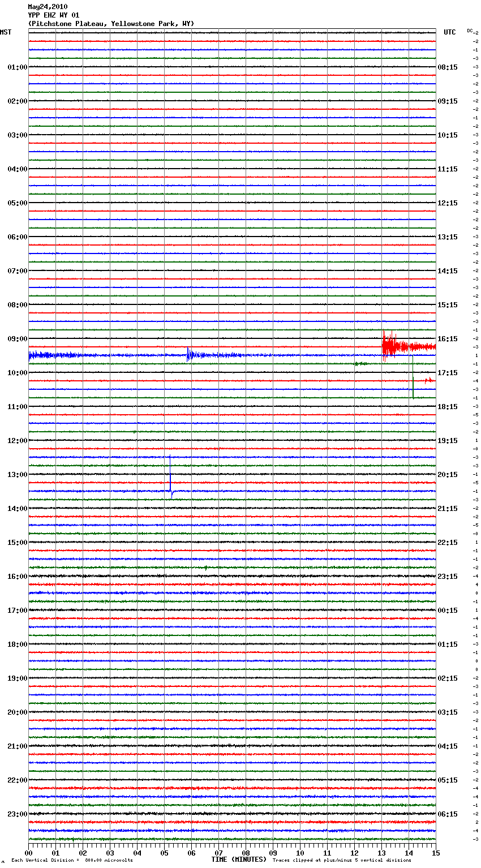Select the 23:00 MST time label

18,814
